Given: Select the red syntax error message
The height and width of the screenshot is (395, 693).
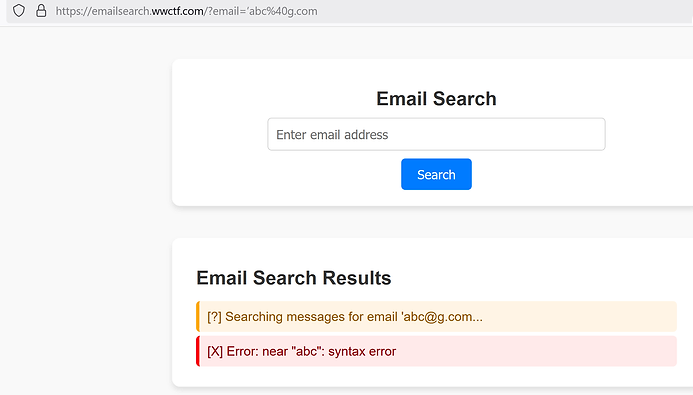Looking at the screenshot, I should point(436,351).
